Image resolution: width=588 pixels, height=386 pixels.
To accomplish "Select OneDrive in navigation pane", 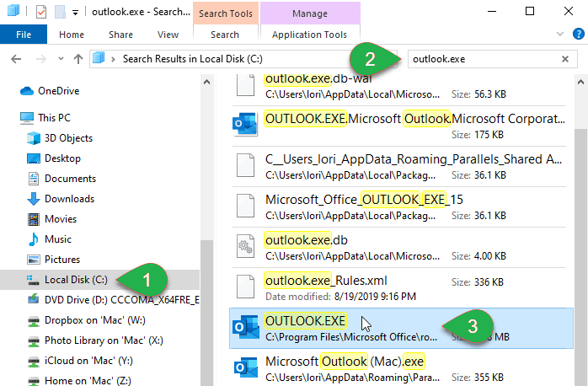I will click(58, 91).
